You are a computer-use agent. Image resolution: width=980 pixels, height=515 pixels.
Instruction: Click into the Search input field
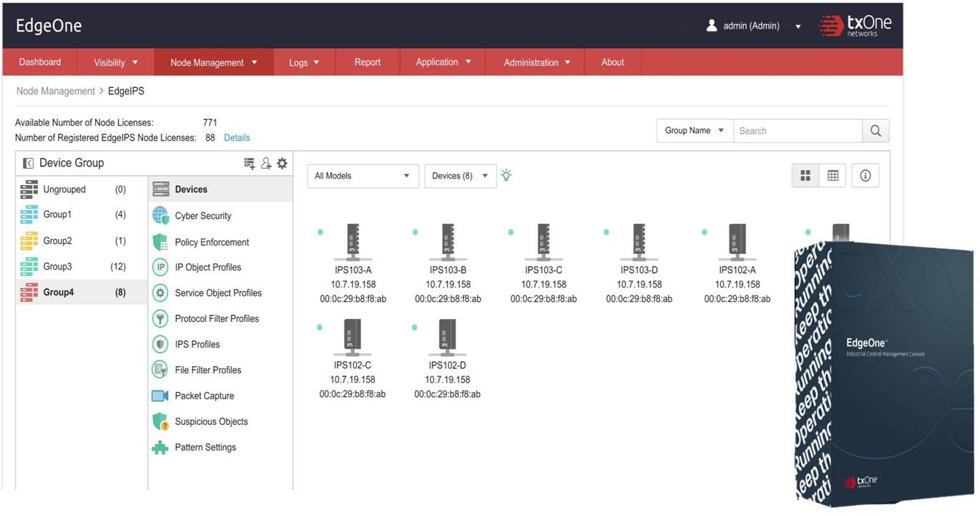click(797, 131)
